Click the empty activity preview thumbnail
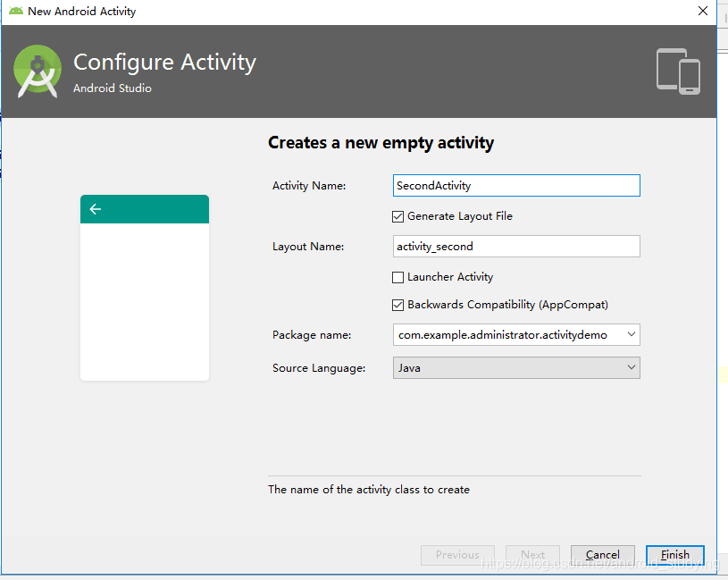Screen dimensions: 728x580 coord(145,288)
